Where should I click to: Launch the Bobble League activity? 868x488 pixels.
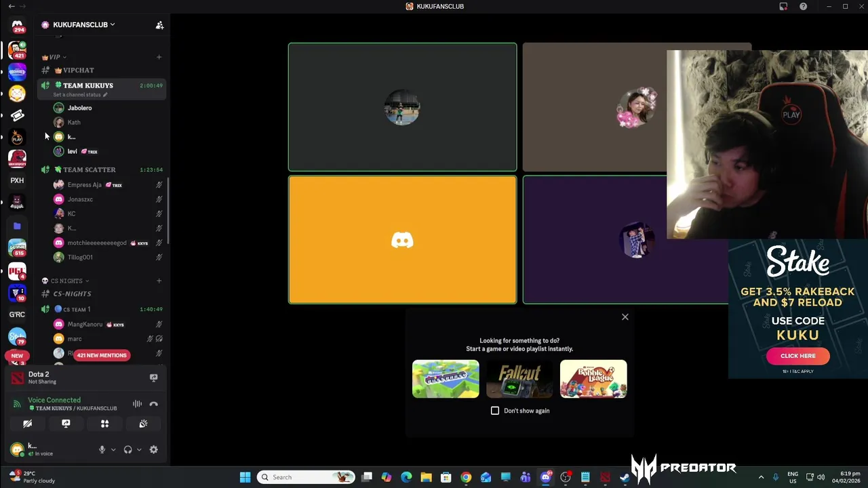pyautogui.click(x=593, y=379)
